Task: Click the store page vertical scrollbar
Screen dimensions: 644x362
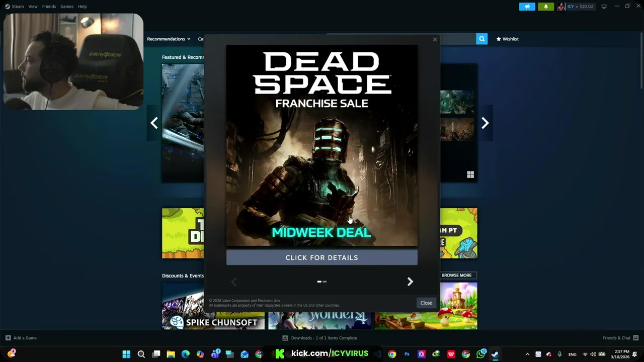Action: [640, 60]
